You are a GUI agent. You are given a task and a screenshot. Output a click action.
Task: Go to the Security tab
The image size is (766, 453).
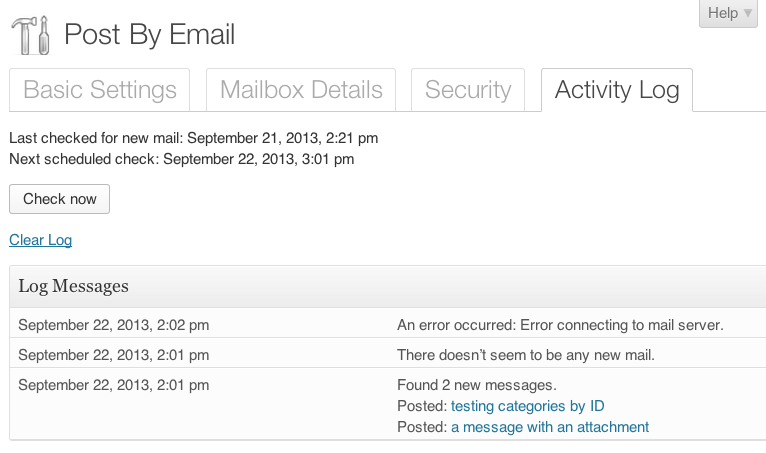468,90
